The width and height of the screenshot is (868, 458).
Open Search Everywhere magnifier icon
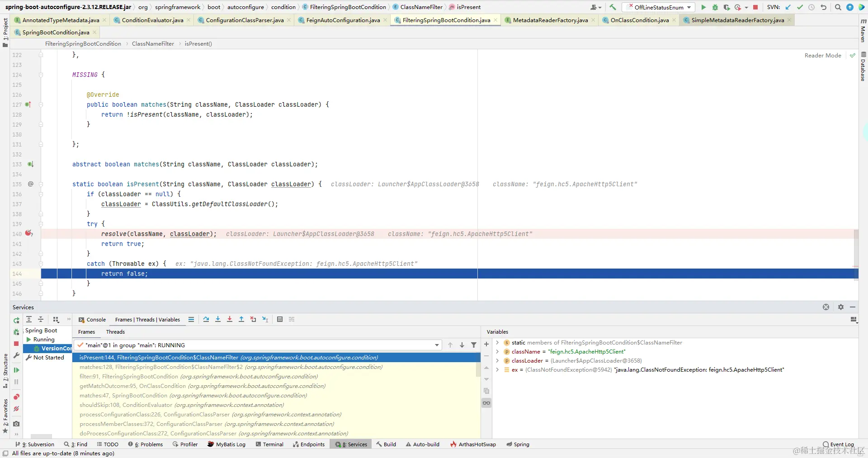[838, 7]
